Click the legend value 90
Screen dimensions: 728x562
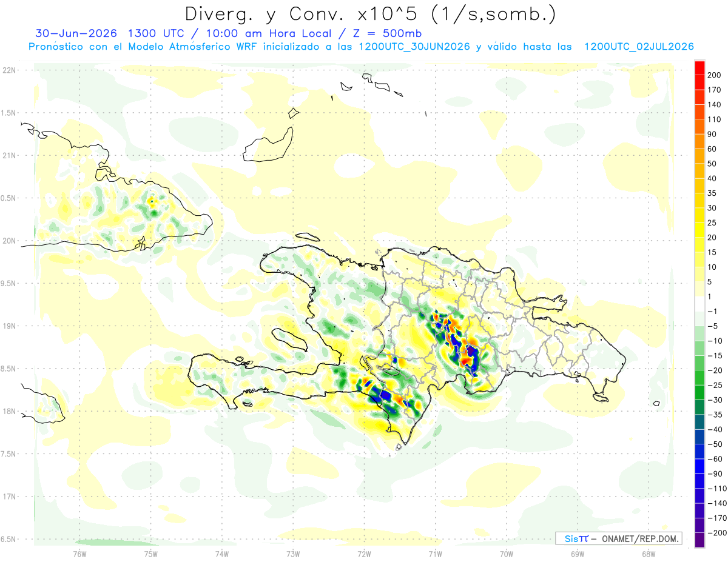click(713, 134)
